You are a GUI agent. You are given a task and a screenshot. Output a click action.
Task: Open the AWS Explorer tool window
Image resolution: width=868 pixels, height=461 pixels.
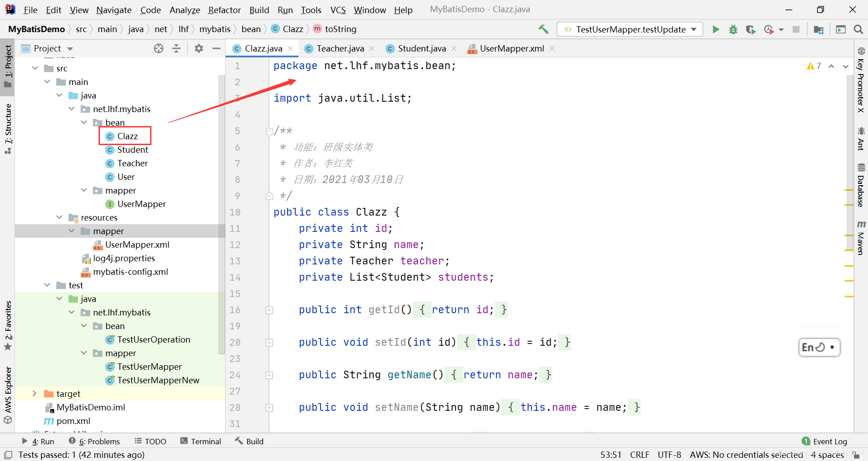pyautogui.click(x=8, y=395)
